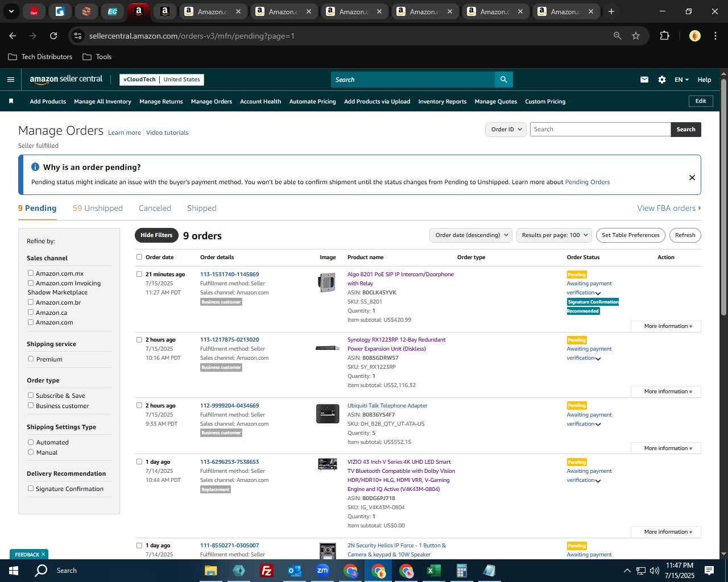Viewport: 728px width, 582px height.
Task: Select the Automated shipping settings radio
Action: click(x=31, y=442)
